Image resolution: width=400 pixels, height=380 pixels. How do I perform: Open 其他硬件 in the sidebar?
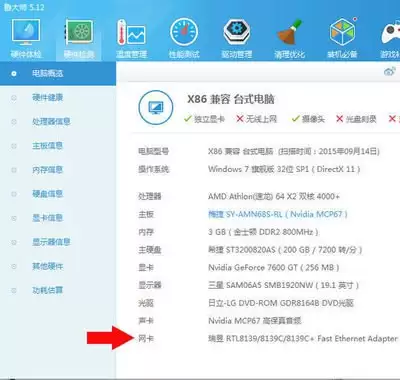tap(48, 266)
